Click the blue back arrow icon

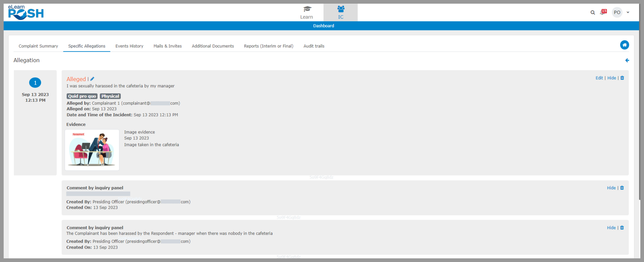627,60
